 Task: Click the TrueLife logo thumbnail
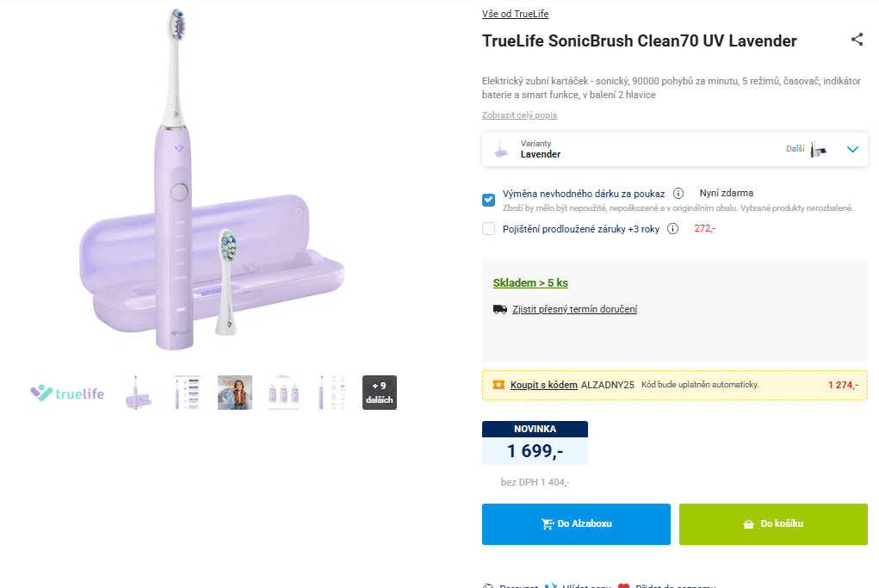click(x=66, y=393)
